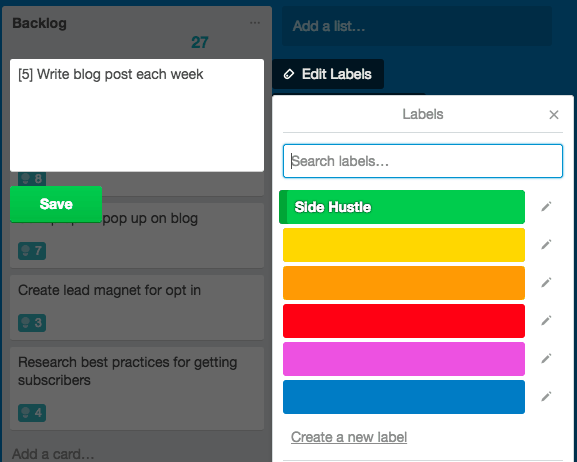
Task: Edit the green Side Hustle label pencil
Action: pos(546,207)
